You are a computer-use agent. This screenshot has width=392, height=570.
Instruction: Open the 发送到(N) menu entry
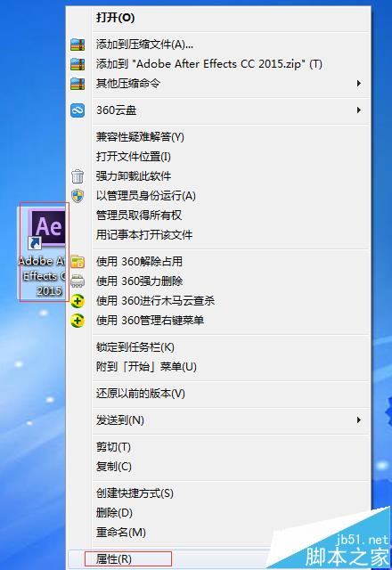pos(218,420)
